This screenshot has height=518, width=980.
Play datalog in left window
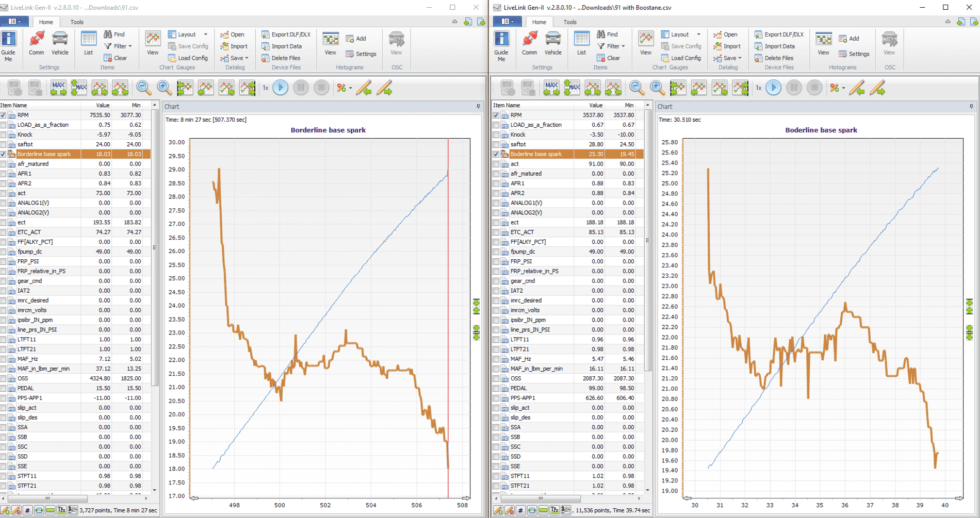click(x=281, y=88)
